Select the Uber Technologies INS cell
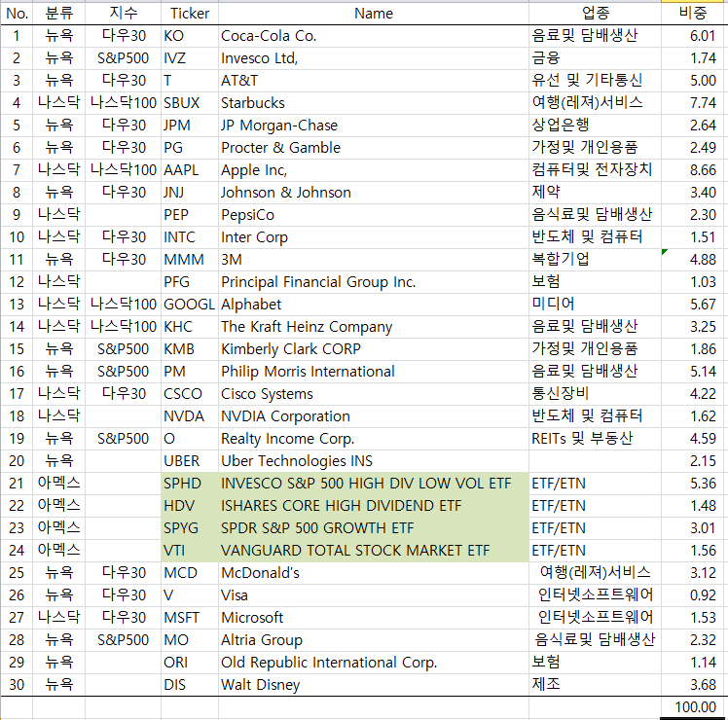 tap(374, 460)
